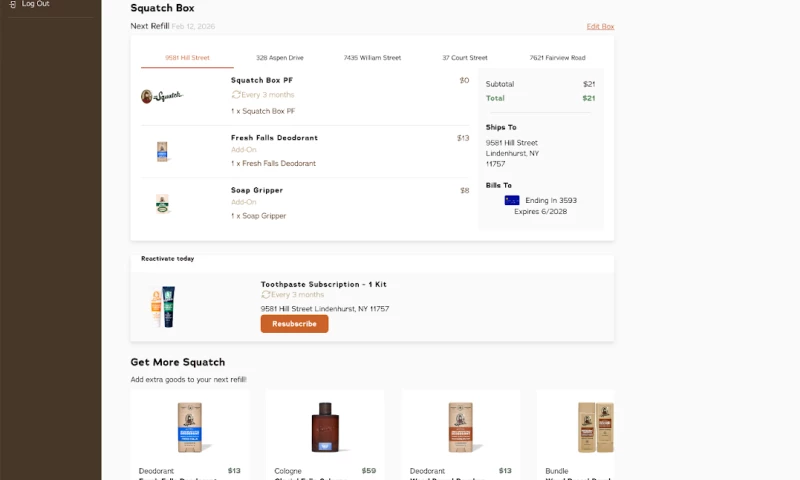Open the blue Fresh Falls deodorant product card

tap(190, 427)
